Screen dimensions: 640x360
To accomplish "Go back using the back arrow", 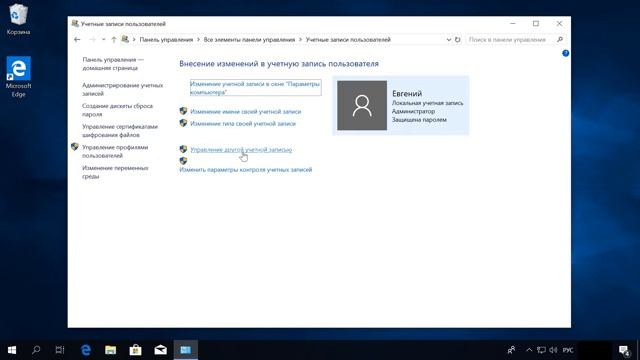I will [x=77, y=40].
